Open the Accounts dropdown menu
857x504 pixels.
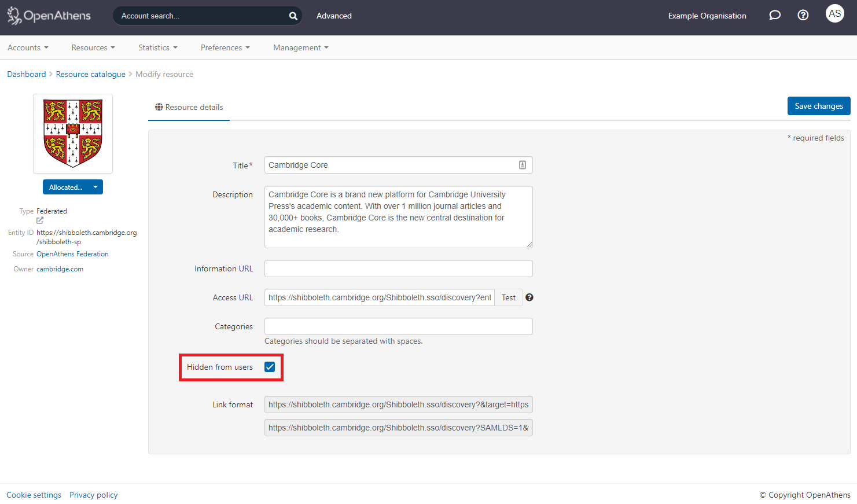tap(28, 47)
